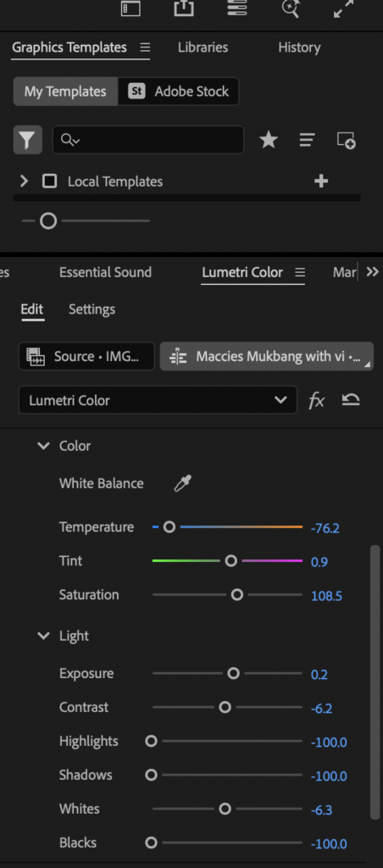
Task: Click the Temperature slider handle
Action: [x=169, y=527]
